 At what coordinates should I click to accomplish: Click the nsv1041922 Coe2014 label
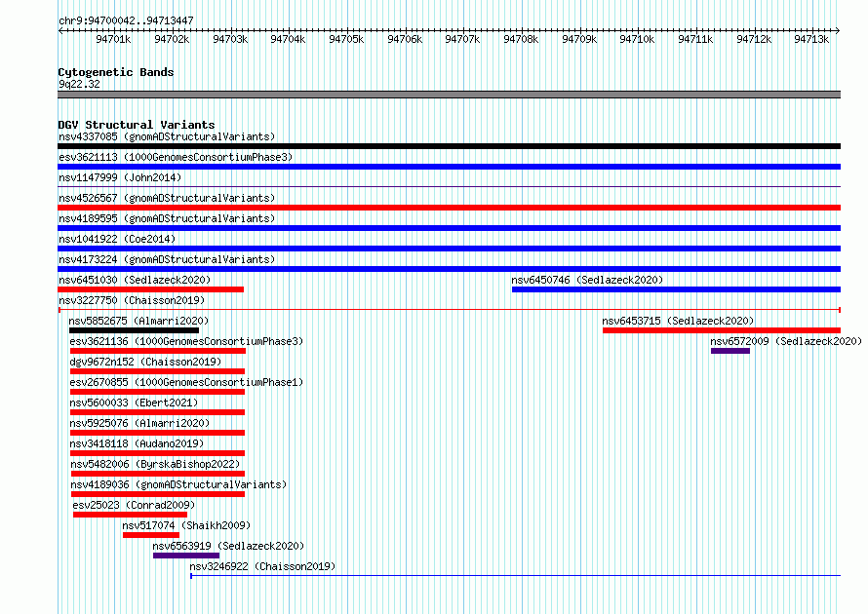(117, 239)
